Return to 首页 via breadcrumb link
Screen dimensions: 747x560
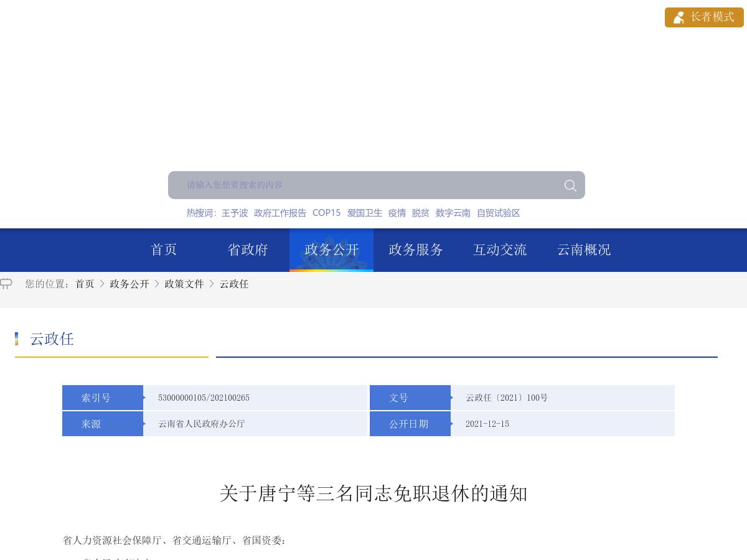pyautogui.click(x=85, y=284)
